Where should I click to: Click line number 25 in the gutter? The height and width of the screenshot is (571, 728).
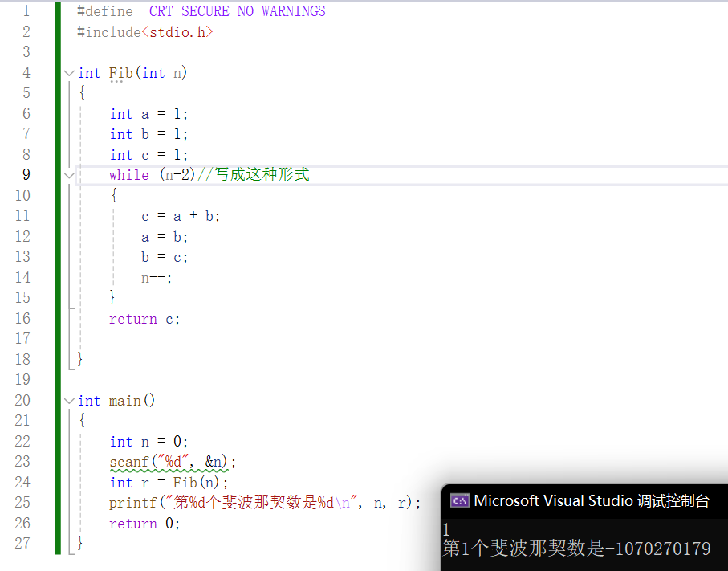(22, 502)
